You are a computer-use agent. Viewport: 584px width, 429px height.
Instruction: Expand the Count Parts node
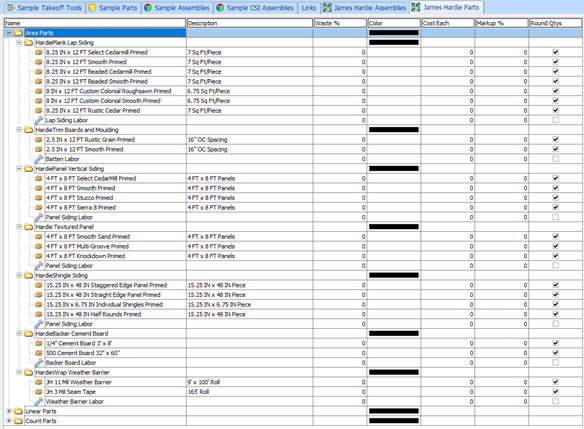(9, 421)
